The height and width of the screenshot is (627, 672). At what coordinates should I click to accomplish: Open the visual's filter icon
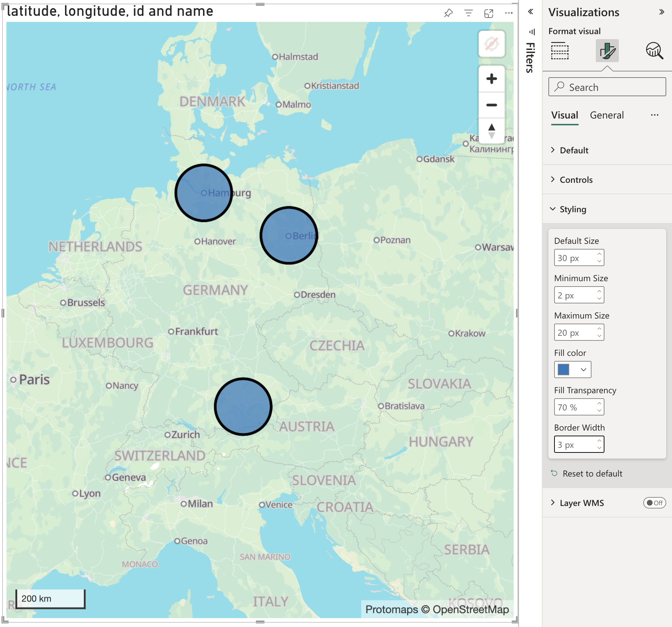[x=468, y=13]
